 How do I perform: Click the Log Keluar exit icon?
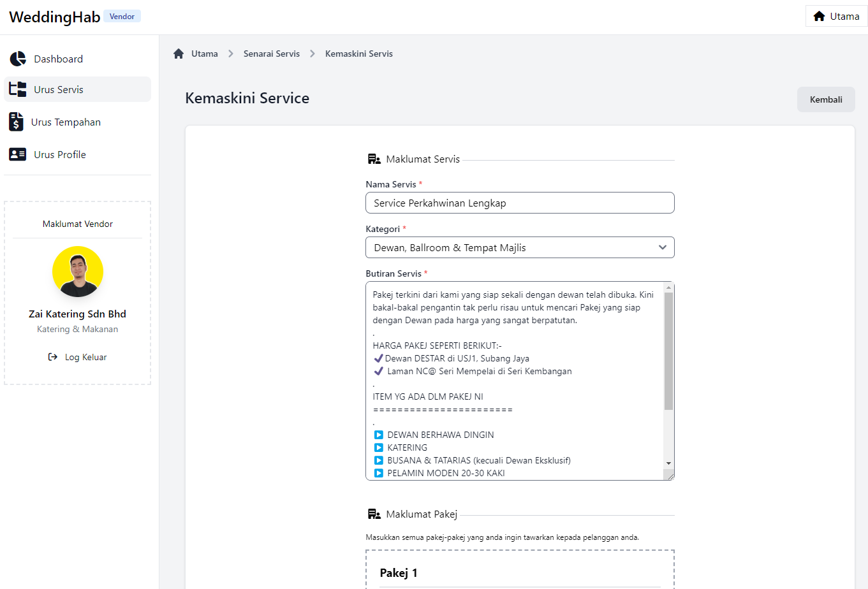(x=53, y=357)
